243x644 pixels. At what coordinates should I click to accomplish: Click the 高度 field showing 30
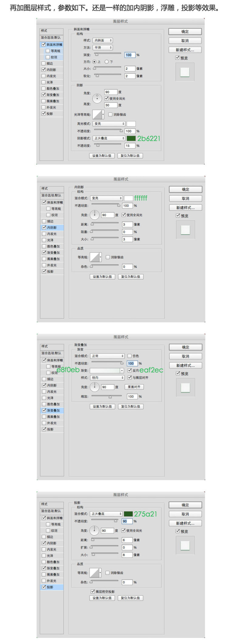tap(111, 105)
